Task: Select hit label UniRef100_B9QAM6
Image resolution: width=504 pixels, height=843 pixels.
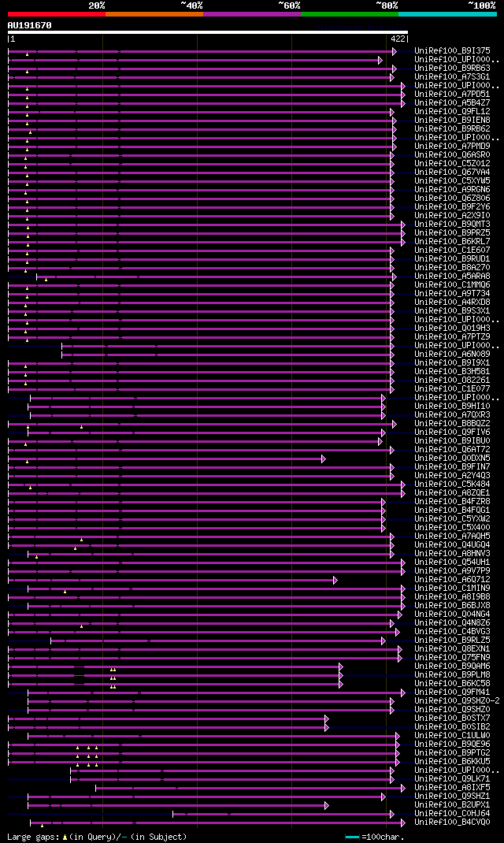Action: [452, 666]
